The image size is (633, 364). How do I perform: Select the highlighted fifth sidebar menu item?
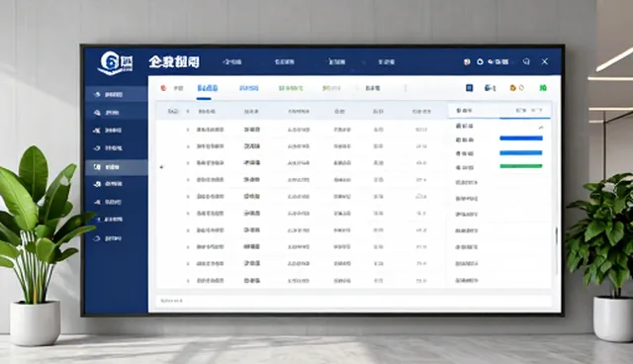117,166
